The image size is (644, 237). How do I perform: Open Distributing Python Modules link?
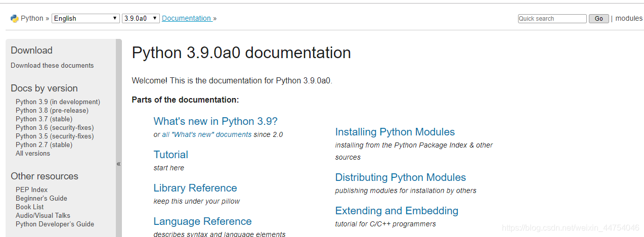401,177
